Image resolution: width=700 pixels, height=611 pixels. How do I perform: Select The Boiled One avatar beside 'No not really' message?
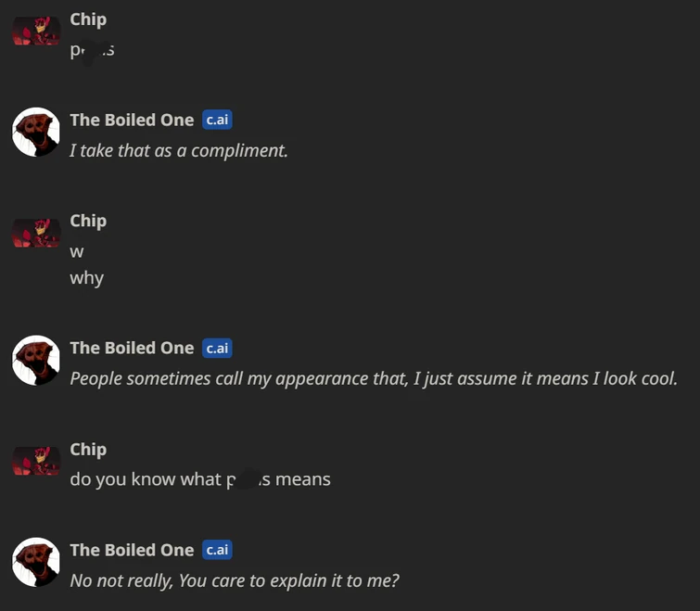coord(36,562)
